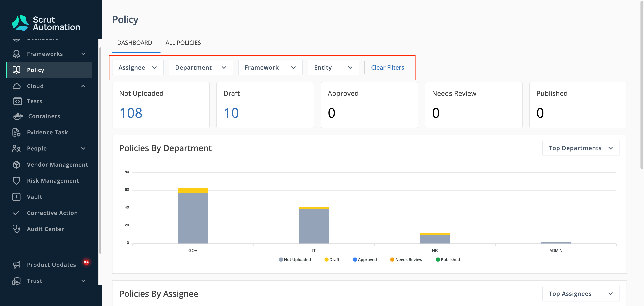Toggle Published series in chart legend
This screenshot has width=644, height=306.
[448, 260]
